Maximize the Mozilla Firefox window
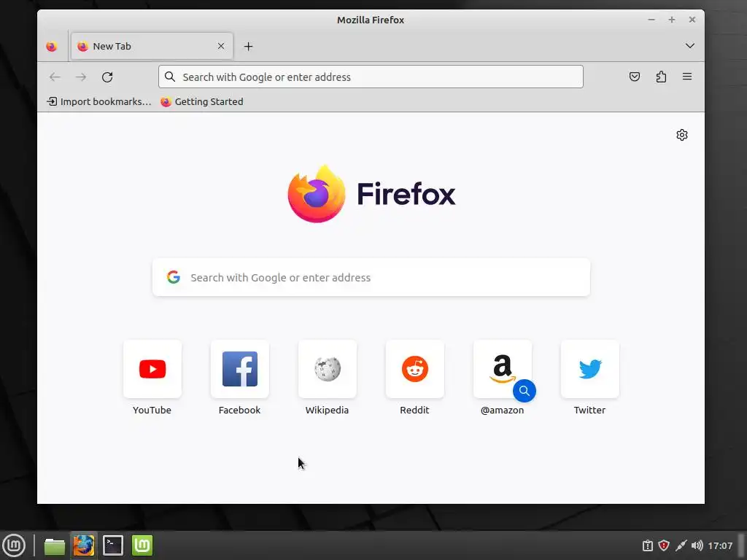Viewport: 747px width, 560px height. [672, 20]
